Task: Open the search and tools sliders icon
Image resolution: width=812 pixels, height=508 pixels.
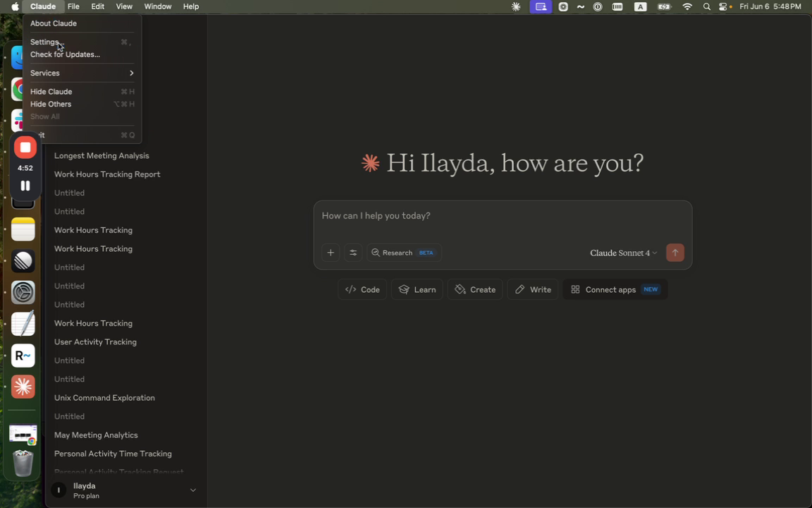Action: 353,253
